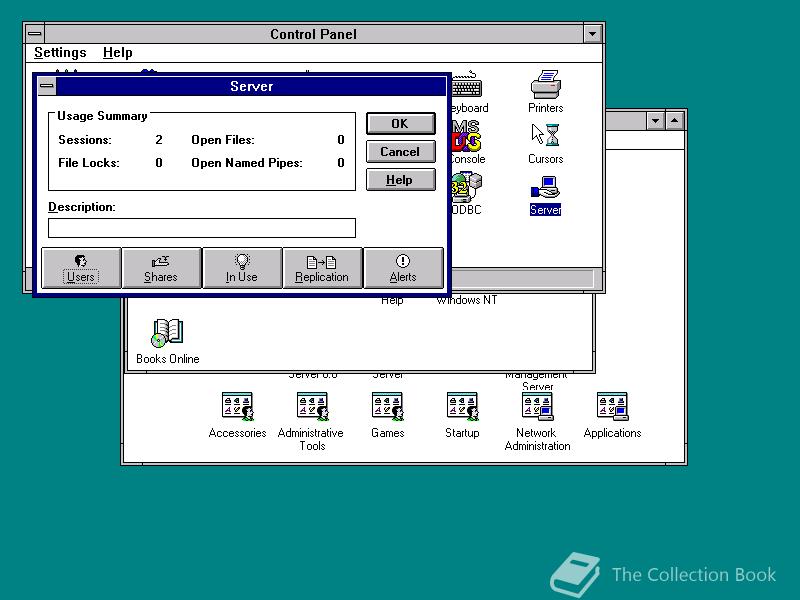Select the Accessories program group icon
The width and height of the screenshot is (800, 600).
(237, 415)
